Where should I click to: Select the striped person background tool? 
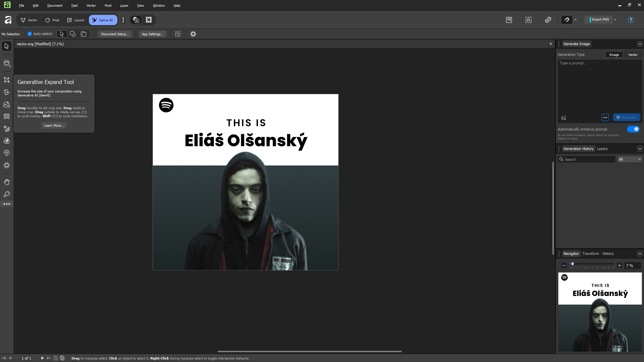click(x=7, y=117)
